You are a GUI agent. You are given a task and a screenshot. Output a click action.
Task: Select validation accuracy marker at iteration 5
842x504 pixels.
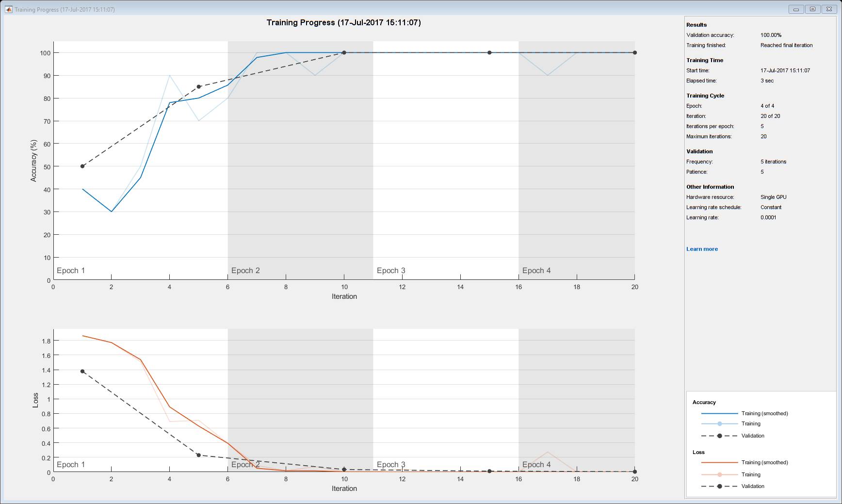click(199, 87)
